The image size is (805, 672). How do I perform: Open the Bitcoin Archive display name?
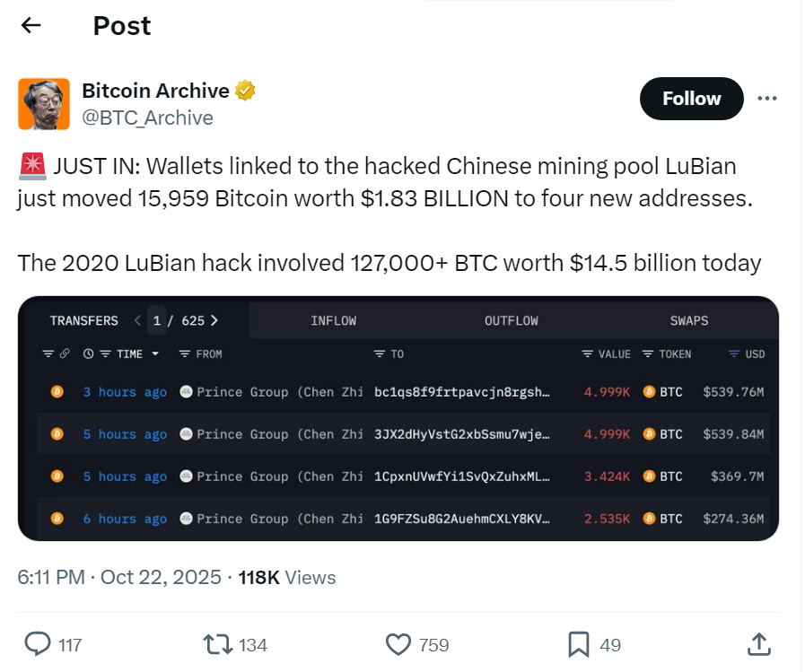tap(155, 91)
